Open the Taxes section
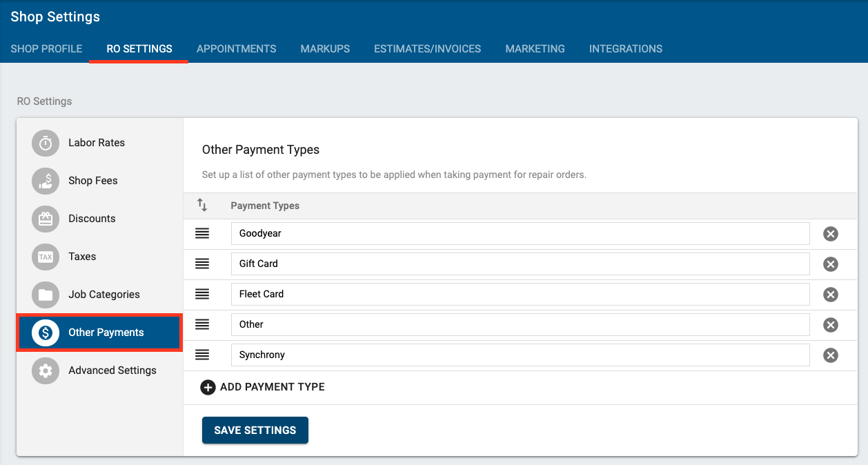The height and width of the screenshot is (465, 868). tap(99, 257)
